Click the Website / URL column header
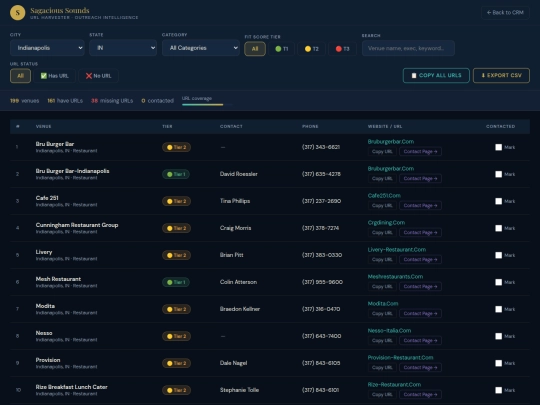This screenshot has width=540, height=405. [385, 126]
